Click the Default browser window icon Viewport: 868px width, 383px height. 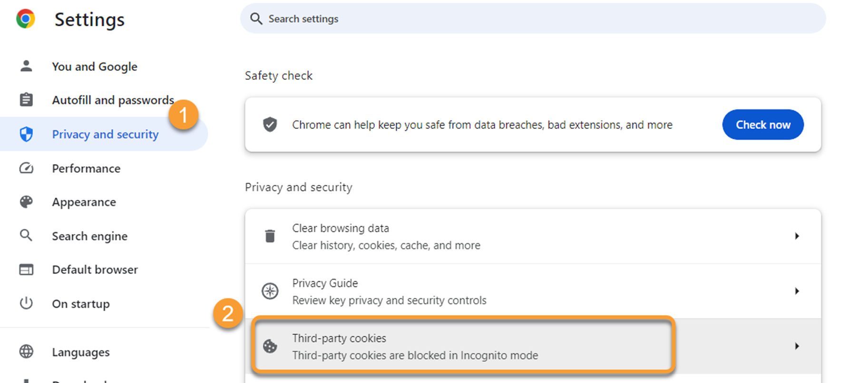(x=26, y=270)
